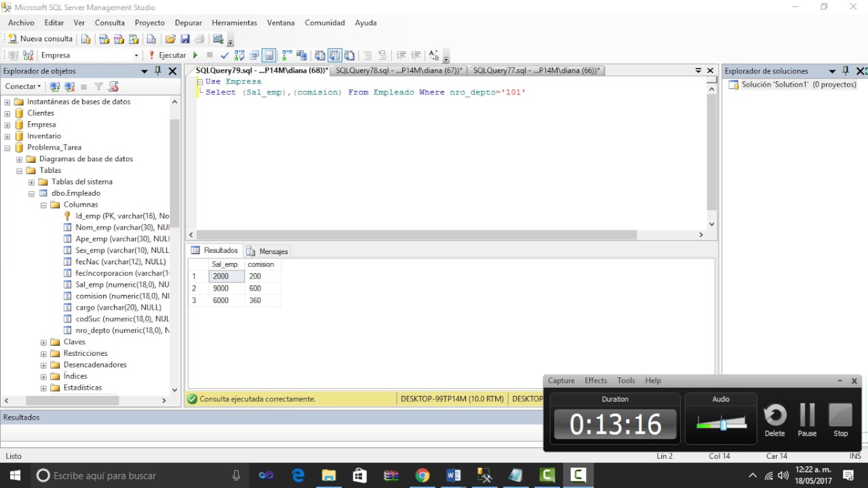Click the Windows search box
This screenshot has height=488, width=868.
coord(139,475)
